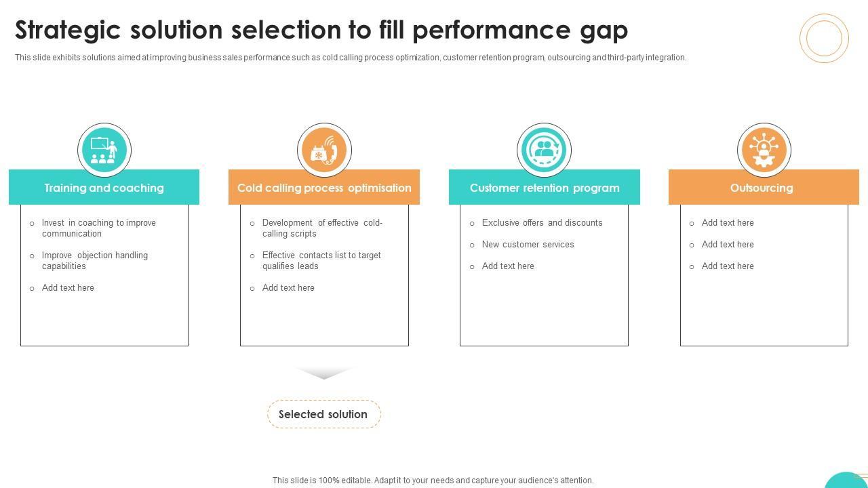Select the Cold calling process optimisation header

point(324,188)
